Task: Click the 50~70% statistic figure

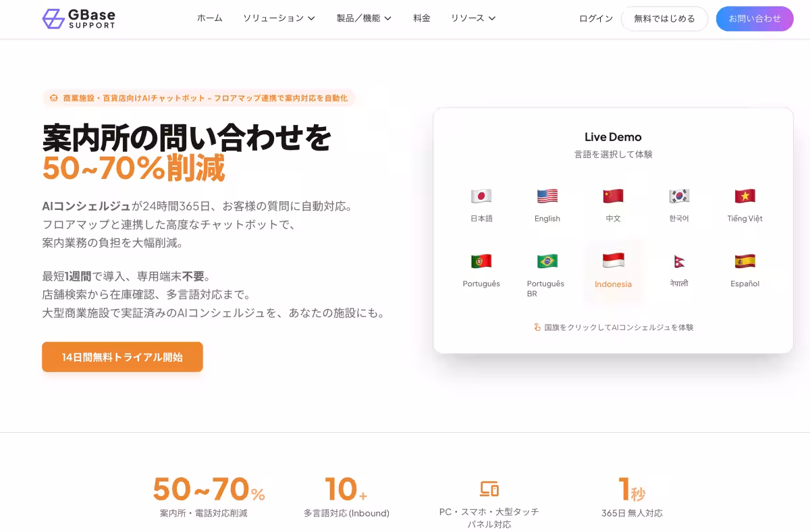Action: 209,490
